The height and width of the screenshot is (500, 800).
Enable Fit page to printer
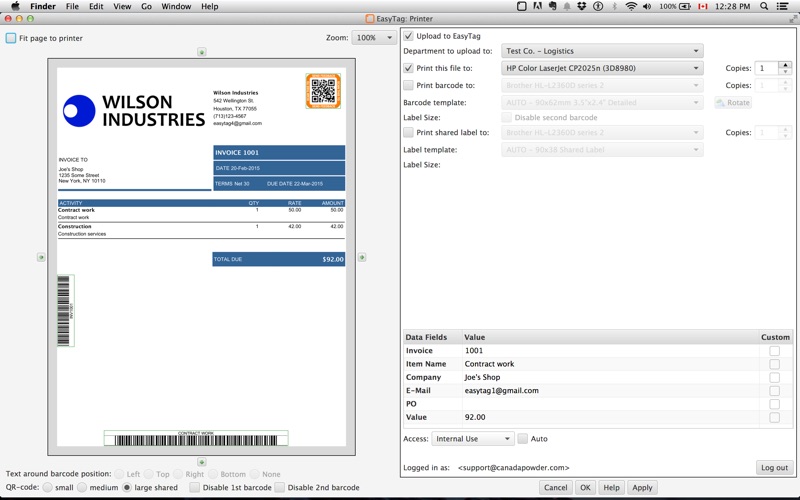(11, 38)
